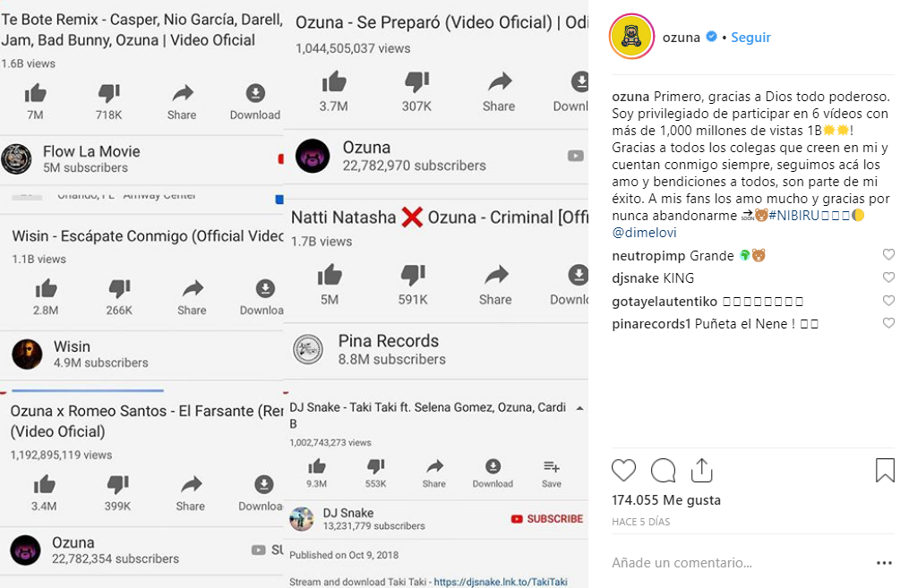Click Download under Escápate Conmigo video

pyautogui.click(x=263, y=297)
